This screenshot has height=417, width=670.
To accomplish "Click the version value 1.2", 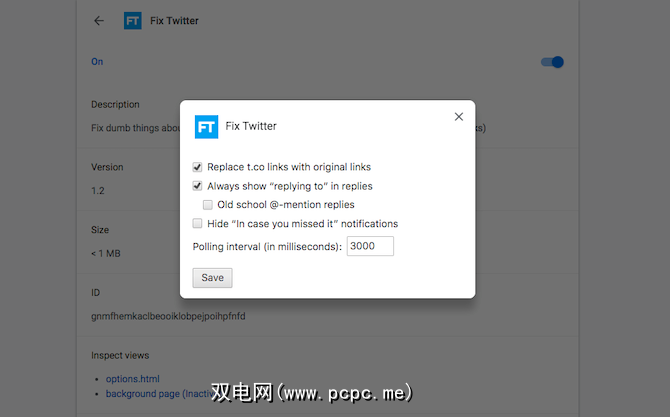I will pos(97,191).
